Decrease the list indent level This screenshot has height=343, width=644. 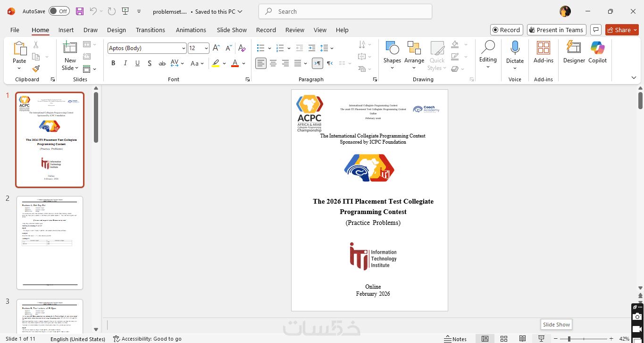(300, 48)
